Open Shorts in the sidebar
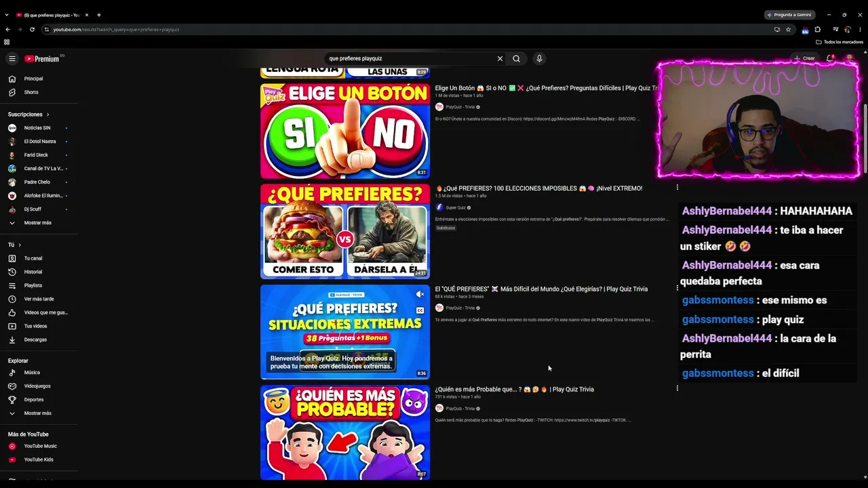This screenshot has height=488, width=868. (x=39, y=92)
